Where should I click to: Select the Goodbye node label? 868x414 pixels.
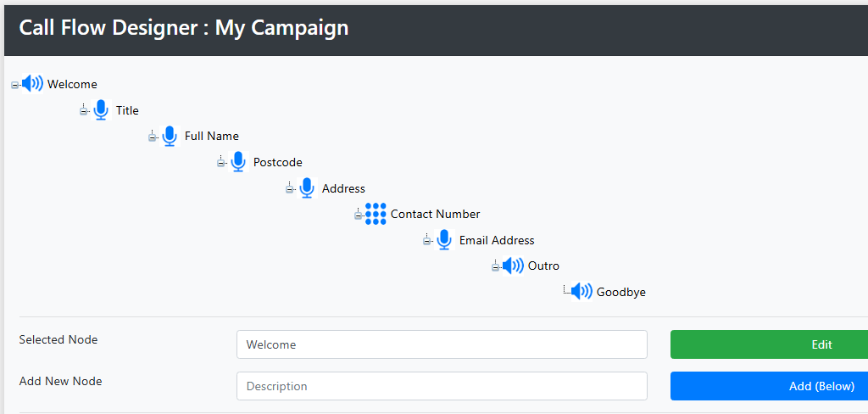pos(621,292)
